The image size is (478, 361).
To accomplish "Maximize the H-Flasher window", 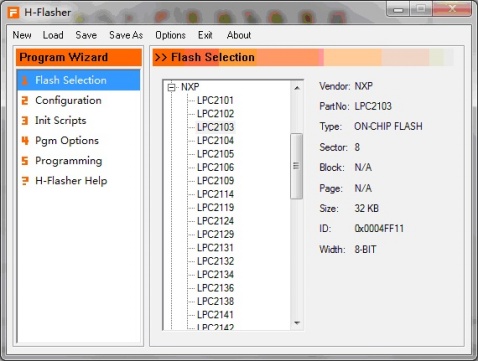I will click(x=421, y=9).
